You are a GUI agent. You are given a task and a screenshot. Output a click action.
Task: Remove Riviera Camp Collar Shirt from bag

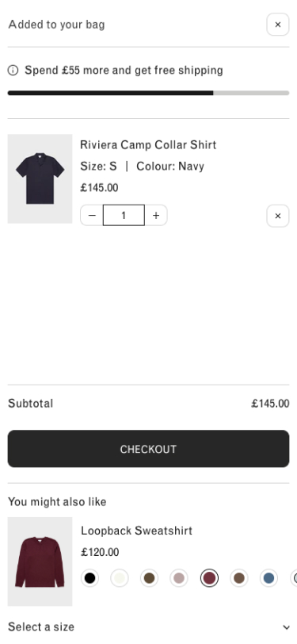[278, 216]
